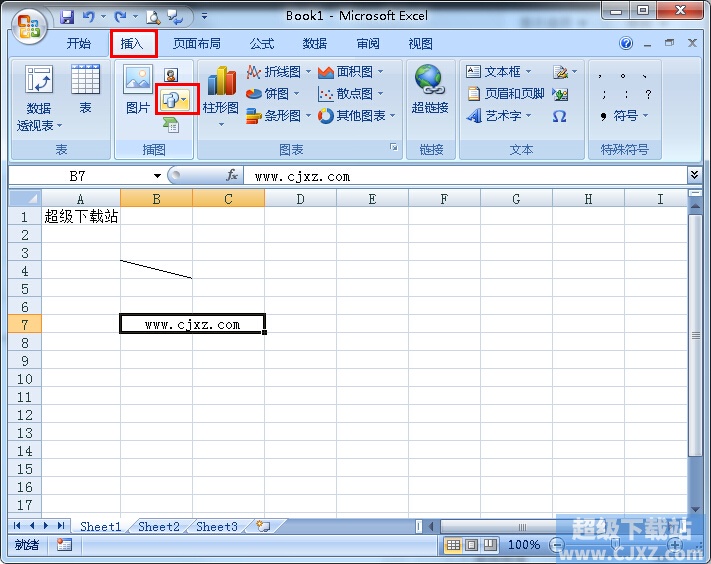Switch to the 插入 ribbon tab
The image size is (711, 564).
pos(132,44)
